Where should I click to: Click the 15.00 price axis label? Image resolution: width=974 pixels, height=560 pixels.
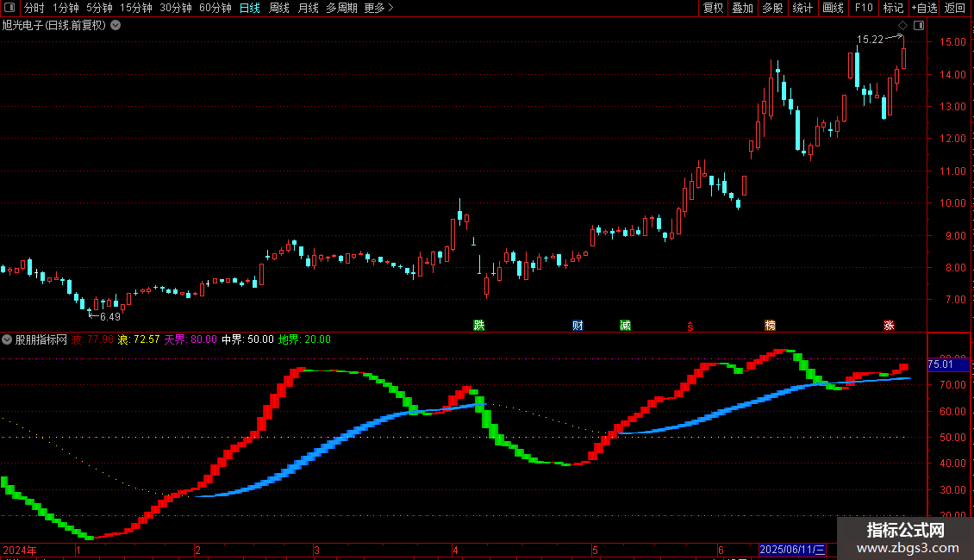click(952, 42)
